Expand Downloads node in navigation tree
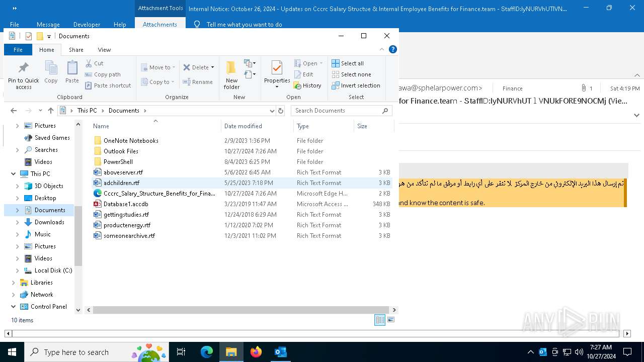Image resolution: width=644 pixels, height=362 pixels. point(18,222)
